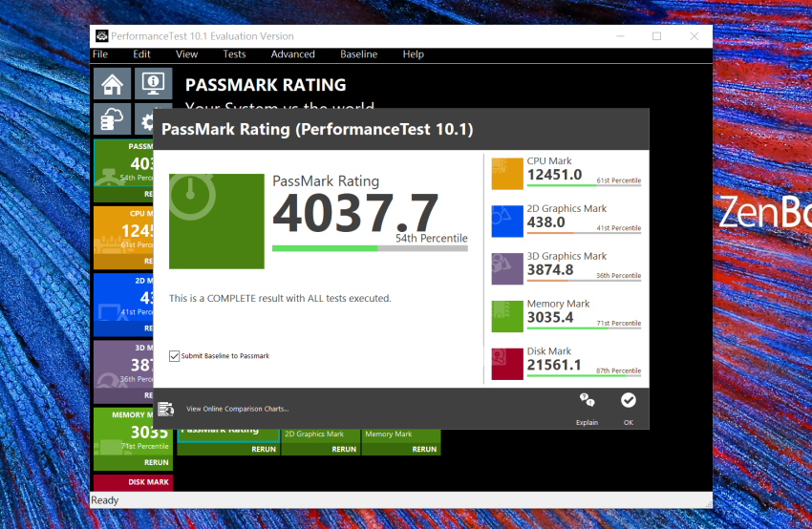Viewport: 812px width, 529px height.
Task: Click the green Memory Mark icon
Action: pyautogui.click(x=507, y=316)
